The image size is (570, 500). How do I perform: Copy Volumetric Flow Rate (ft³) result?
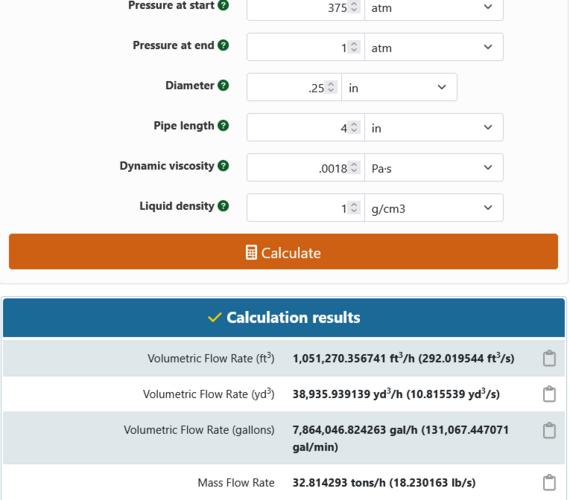pyautogui.click(x=549, y=358)
